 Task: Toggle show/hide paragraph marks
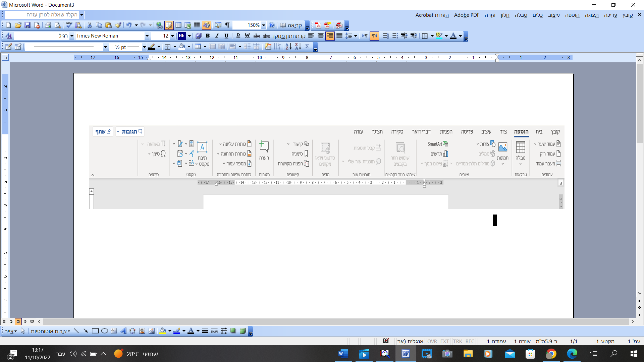227,25
